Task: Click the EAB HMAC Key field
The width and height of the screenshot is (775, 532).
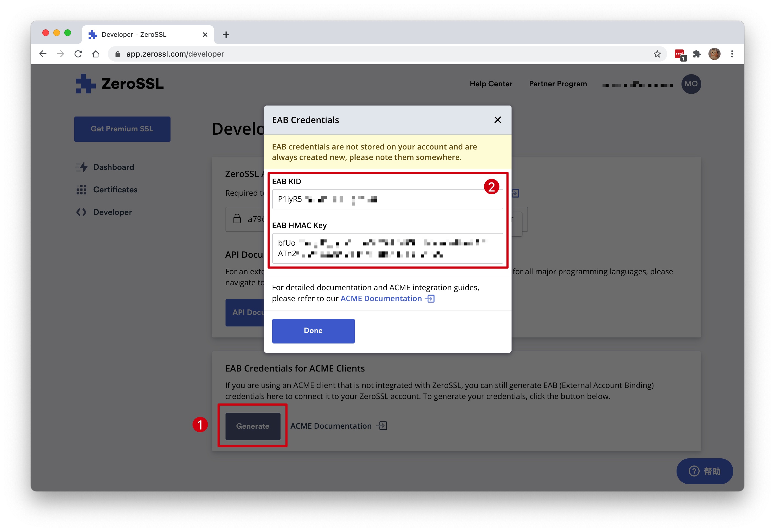Action: [x=387, y=248]
